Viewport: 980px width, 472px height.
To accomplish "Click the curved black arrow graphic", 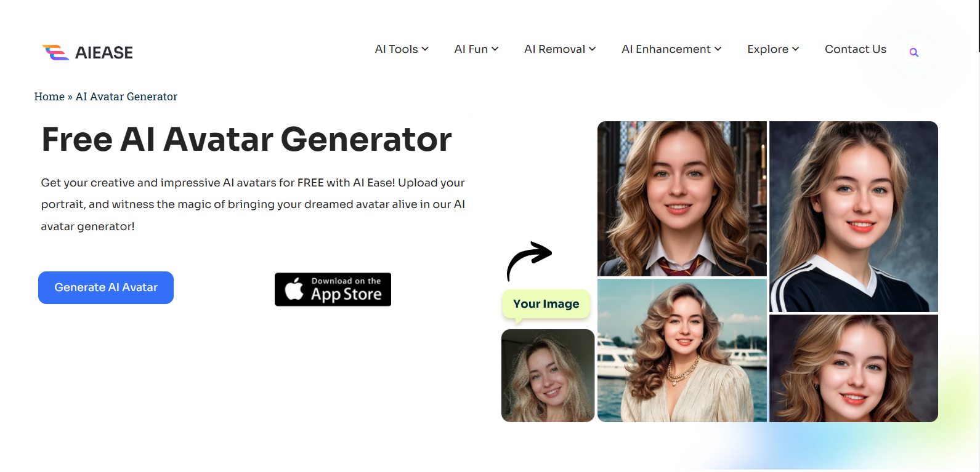I will coord(529,260).
